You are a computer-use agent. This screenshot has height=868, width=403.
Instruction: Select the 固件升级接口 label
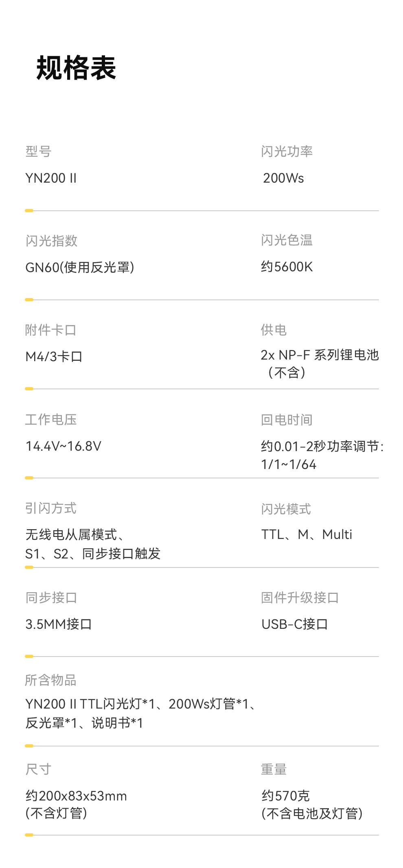[x=300, y=598]
